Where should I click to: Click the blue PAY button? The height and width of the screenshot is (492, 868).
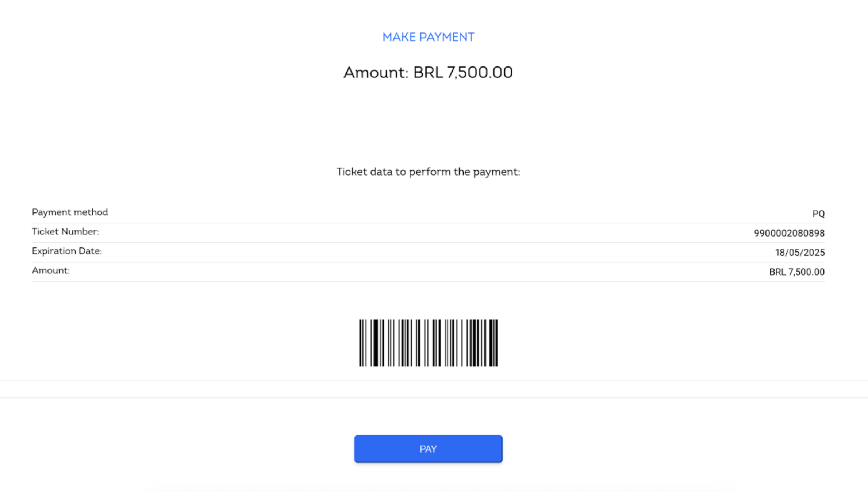428,449
